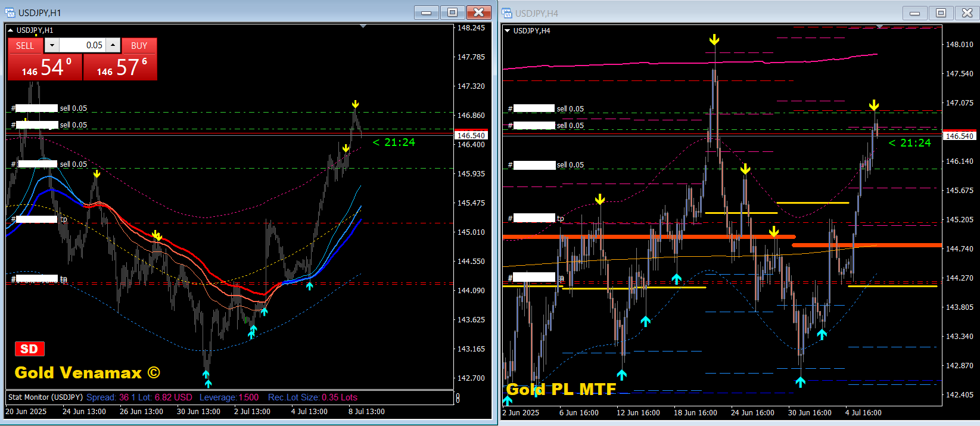Grab the chart shift triangle on H1 chart

point(363,26)
